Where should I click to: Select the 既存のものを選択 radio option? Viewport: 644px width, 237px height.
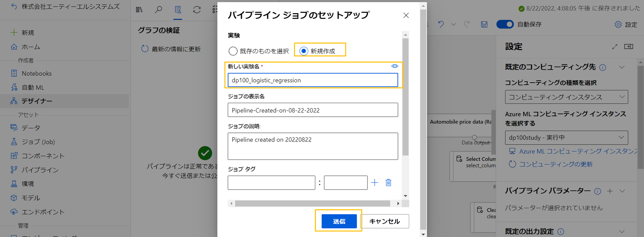[x=233, y=51]
